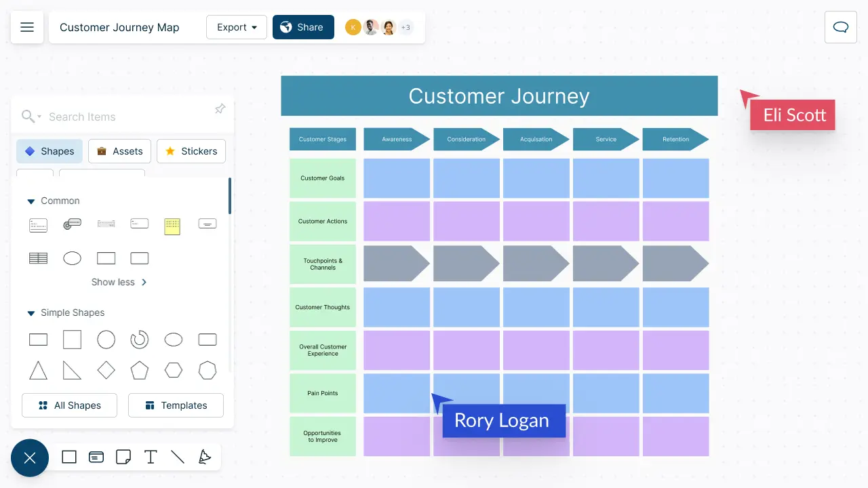Select the line connector tool
The height and width of the screenshot is (488, 868).
pos(178,457)
